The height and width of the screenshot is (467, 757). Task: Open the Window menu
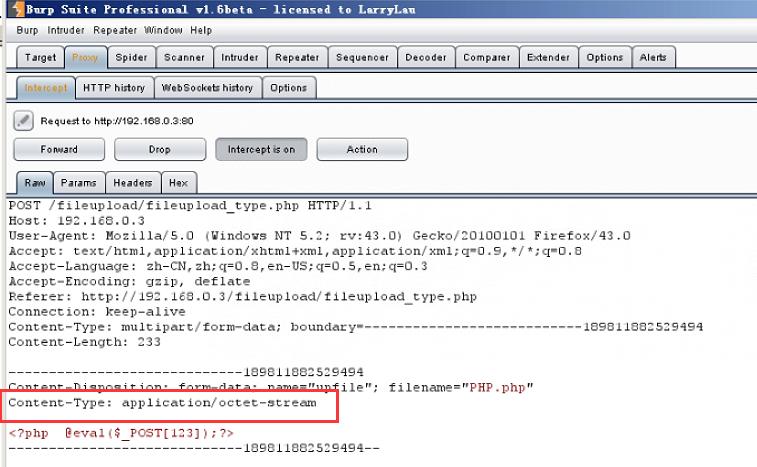click(x=163, y=30)
